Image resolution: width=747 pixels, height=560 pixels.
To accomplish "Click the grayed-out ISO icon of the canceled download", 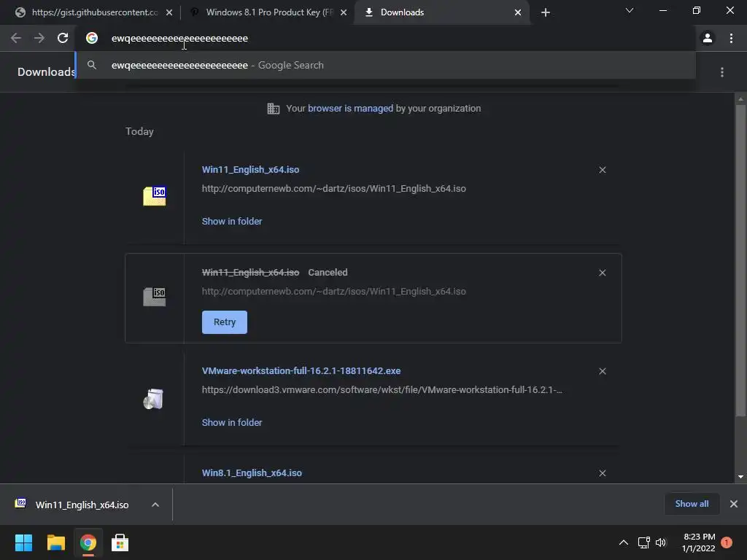I will coord(155,297).
